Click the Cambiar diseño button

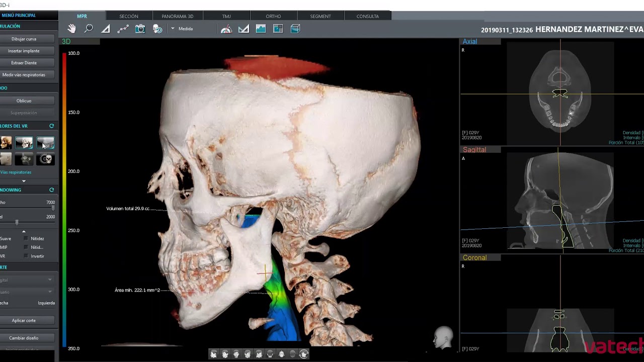point(24,338)
